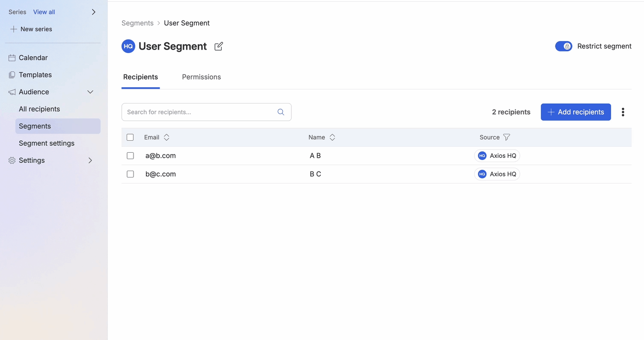The image size is (644, 340).
Task: Click the Calendar icon in the sidebar
Action: [12, 58]
